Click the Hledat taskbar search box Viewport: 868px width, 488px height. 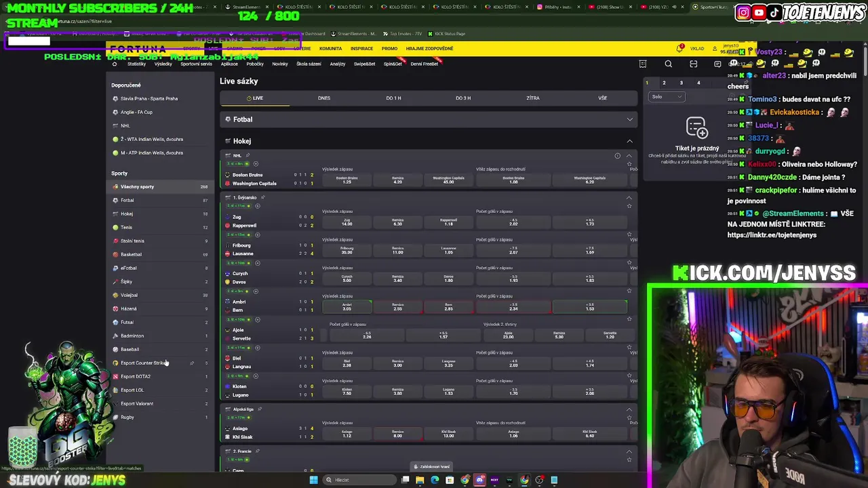point(359,480)
